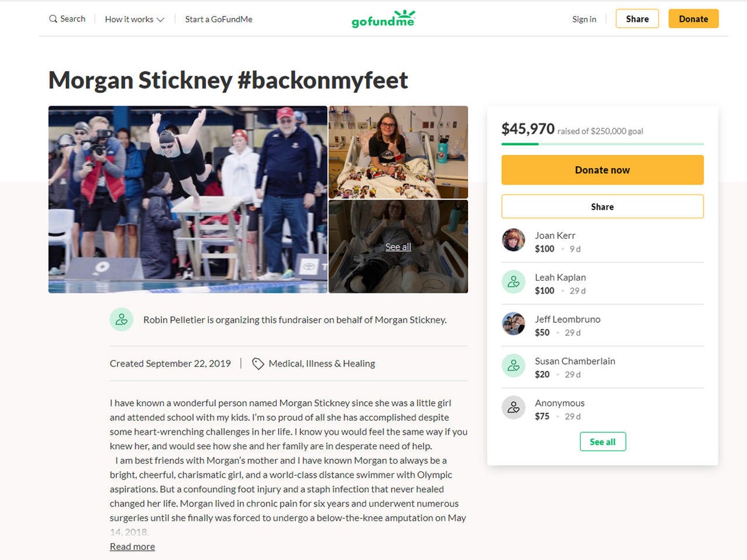Click the search magnifier icon
Viewport: 747px width, 560px height.
click(x=54, y=19)
